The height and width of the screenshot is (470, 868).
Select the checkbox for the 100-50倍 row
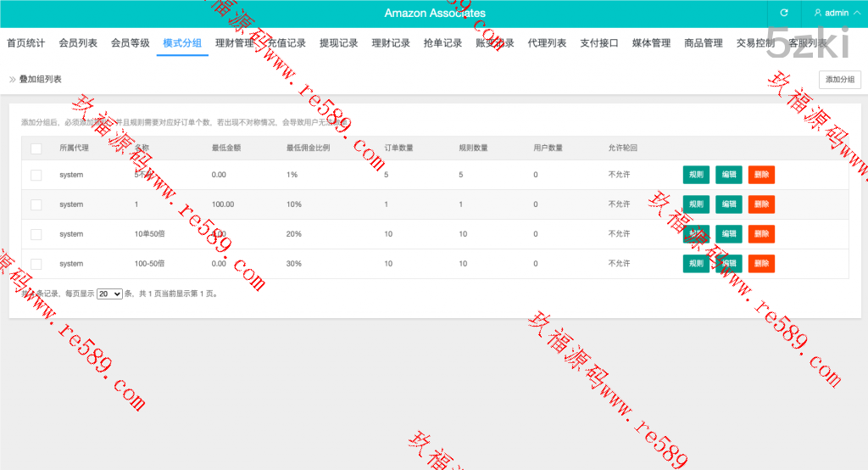tap(36, 264)
